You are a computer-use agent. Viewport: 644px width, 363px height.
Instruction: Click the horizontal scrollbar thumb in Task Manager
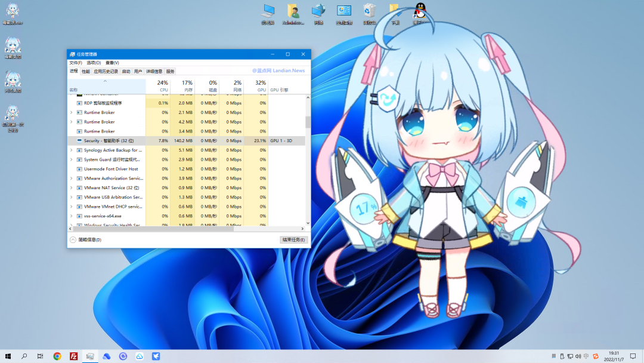click(x=154, y=229)
